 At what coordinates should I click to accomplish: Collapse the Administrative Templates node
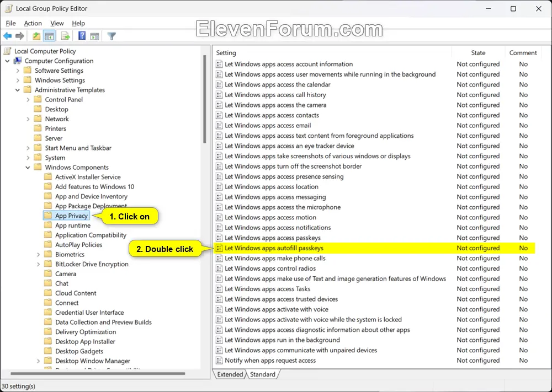click(x=18, y=90)
